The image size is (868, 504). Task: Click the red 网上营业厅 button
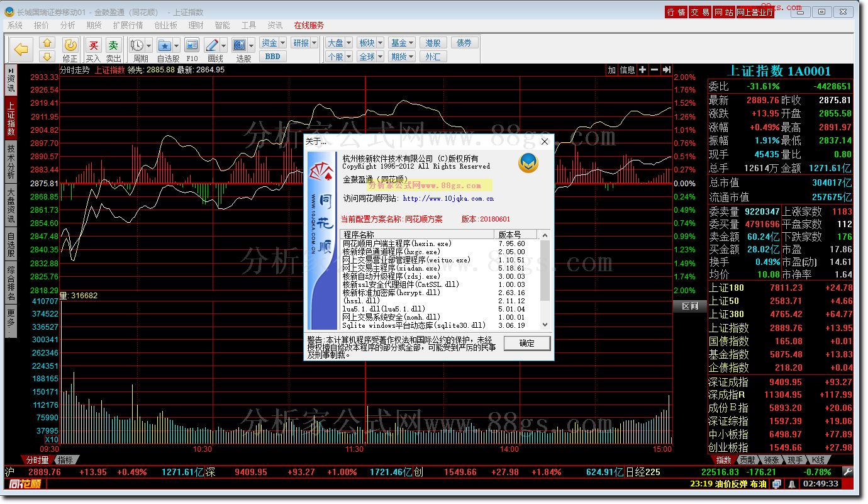pyautogui.click(x=755, y=12)
